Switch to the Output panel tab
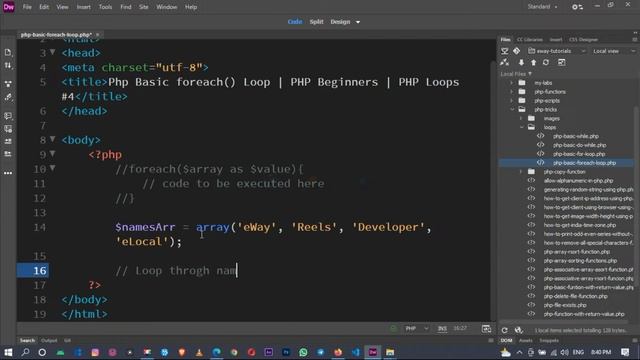 tap(49, 340)
